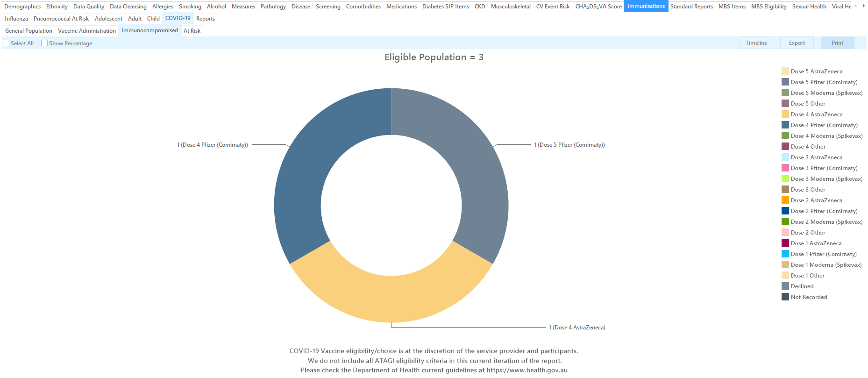The height and width of the screenshot is (378, 868).
Task: Select the Immunisations tab
Action: pos(646,7)
